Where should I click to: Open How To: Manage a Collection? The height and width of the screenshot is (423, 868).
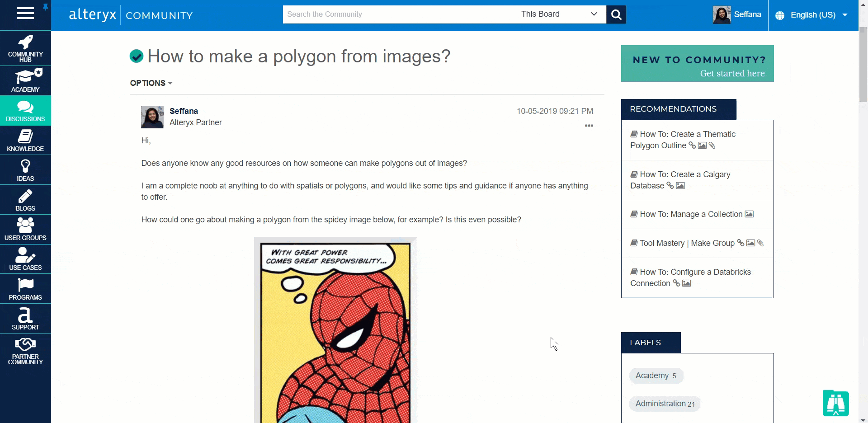691,214
